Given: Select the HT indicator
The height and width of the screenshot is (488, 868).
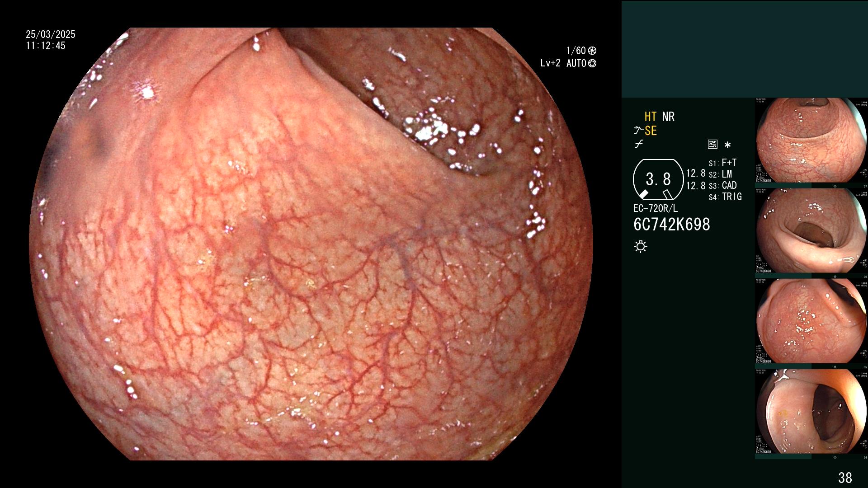Looking at the screenshot, I should coord(650,117).
